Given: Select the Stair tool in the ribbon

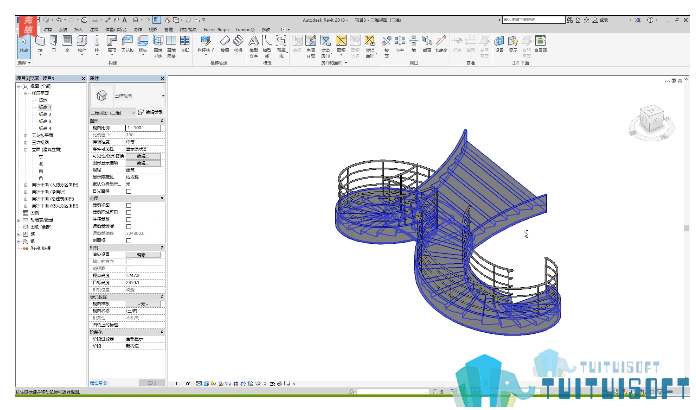Looking at the screenshot, I should pos(238,44).
